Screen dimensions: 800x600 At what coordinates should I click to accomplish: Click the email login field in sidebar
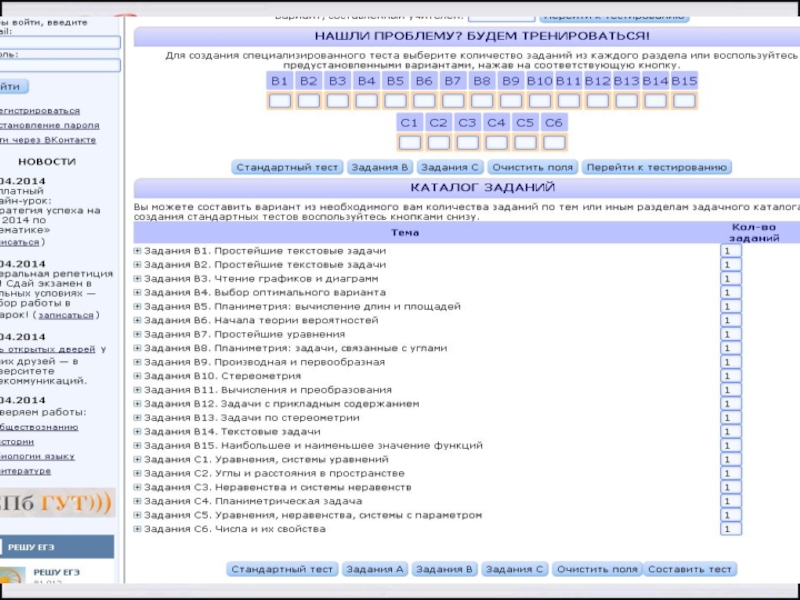[x=60, y=42]
